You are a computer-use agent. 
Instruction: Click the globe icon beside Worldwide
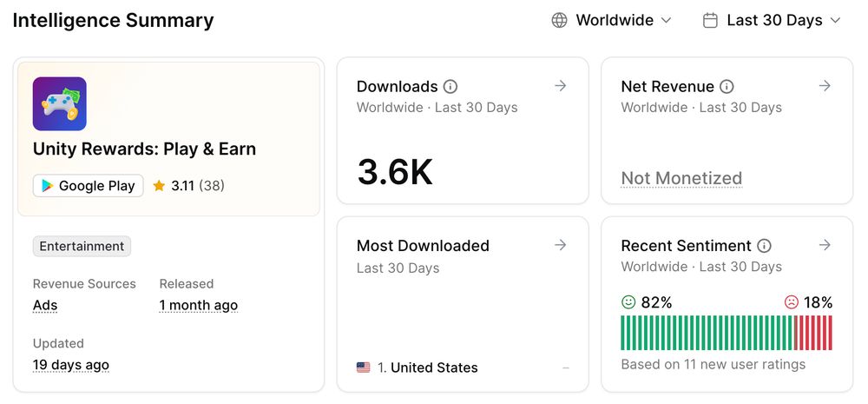[560, 20]
